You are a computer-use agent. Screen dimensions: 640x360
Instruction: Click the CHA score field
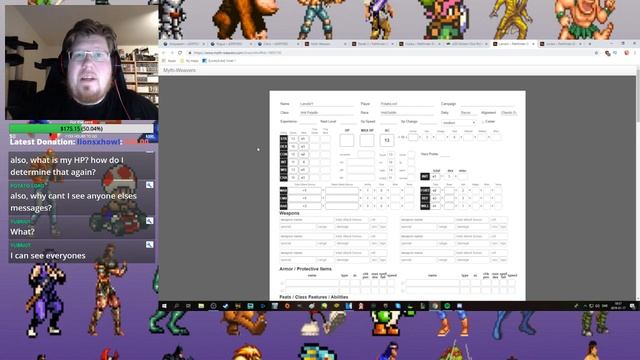click(x=293, y=178)
